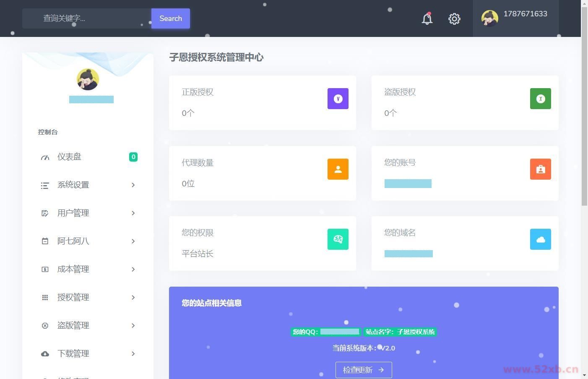The height and width of the screenshot is (379, 588).
Task: Expand the 下载管理 submenu chevron
Action: click(x=133, y=354)
